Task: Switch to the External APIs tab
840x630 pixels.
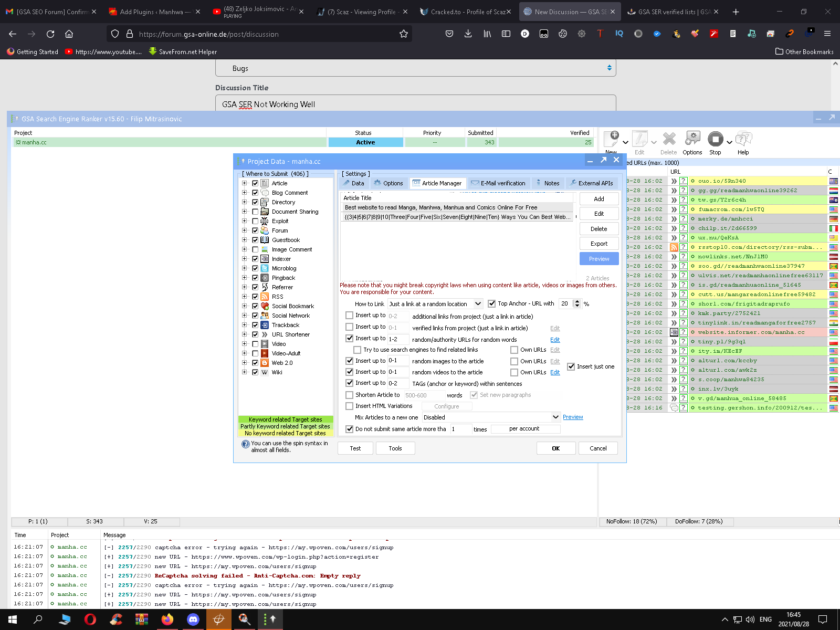Action: coord(591,183)
